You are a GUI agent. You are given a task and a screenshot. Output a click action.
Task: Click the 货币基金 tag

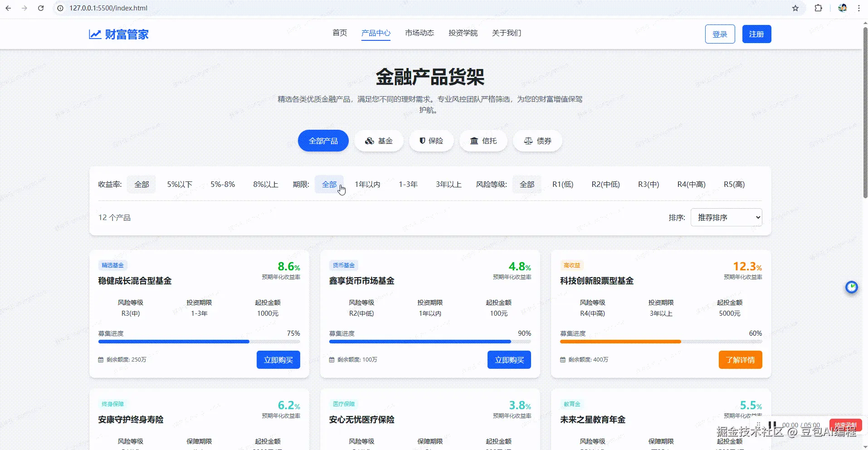pyautogui.click(x=344, y=265)
